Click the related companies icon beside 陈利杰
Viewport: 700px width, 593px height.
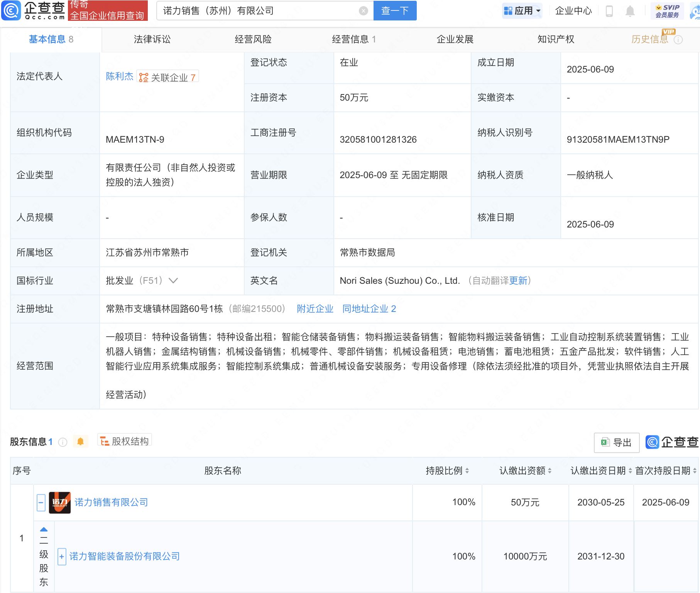coord(144,77)
